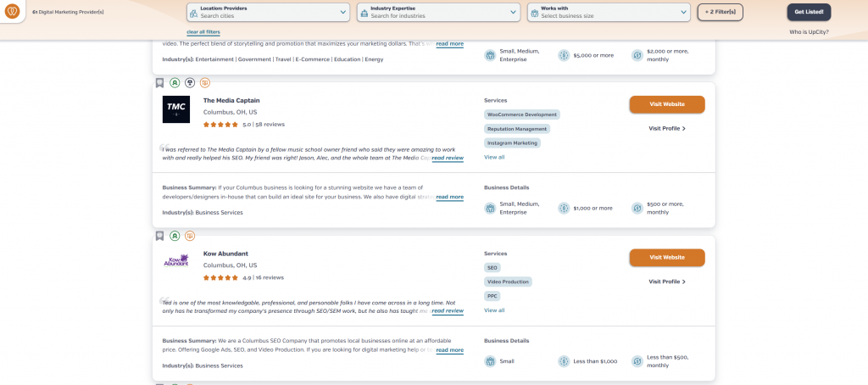
Task: Click the 16 reviews count text
Action: tap(270, 277)
